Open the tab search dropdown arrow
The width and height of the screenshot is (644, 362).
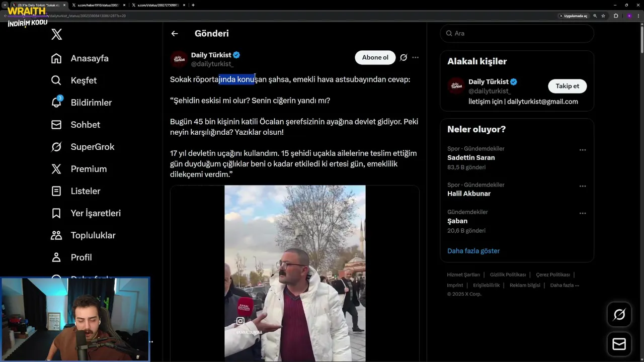coord(5,5)
